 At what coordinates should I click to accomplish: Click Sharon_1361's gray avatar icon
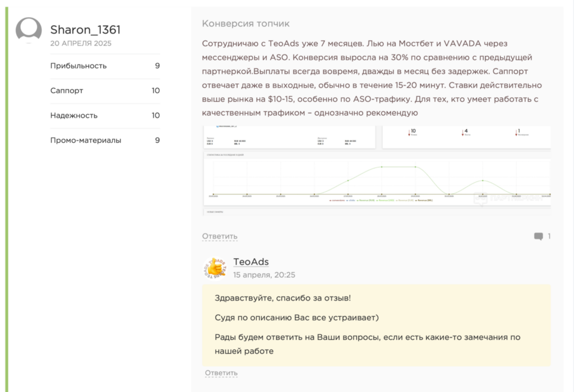pos(29,30)
